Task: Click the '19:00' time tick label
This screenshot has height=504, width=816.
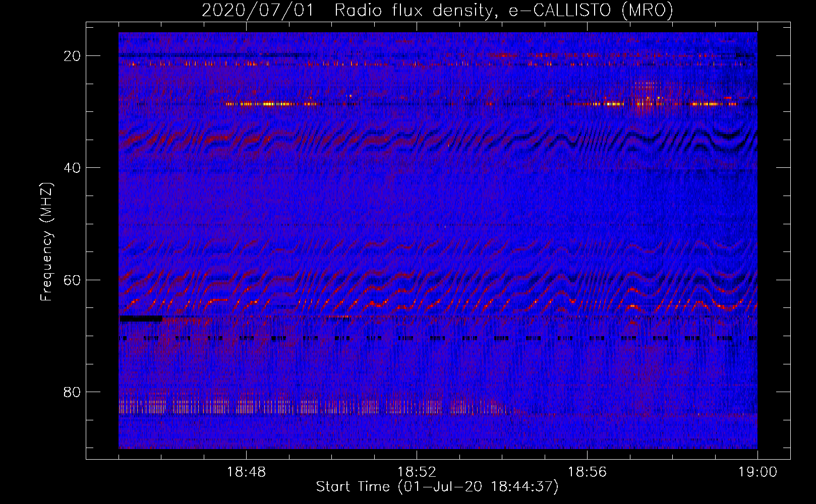Action: [x=757, y=472]
